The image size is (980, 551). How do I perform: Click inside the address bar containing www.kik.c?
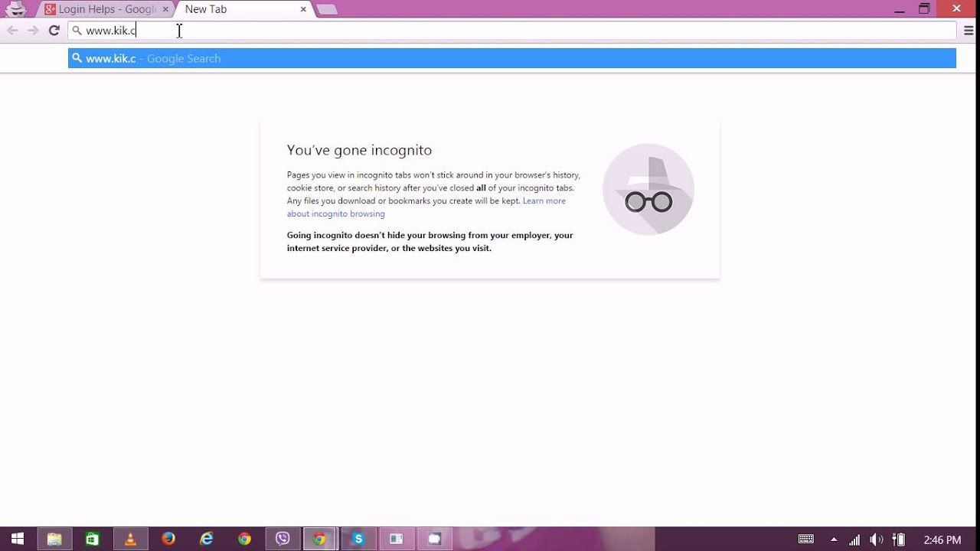point(512,31)
